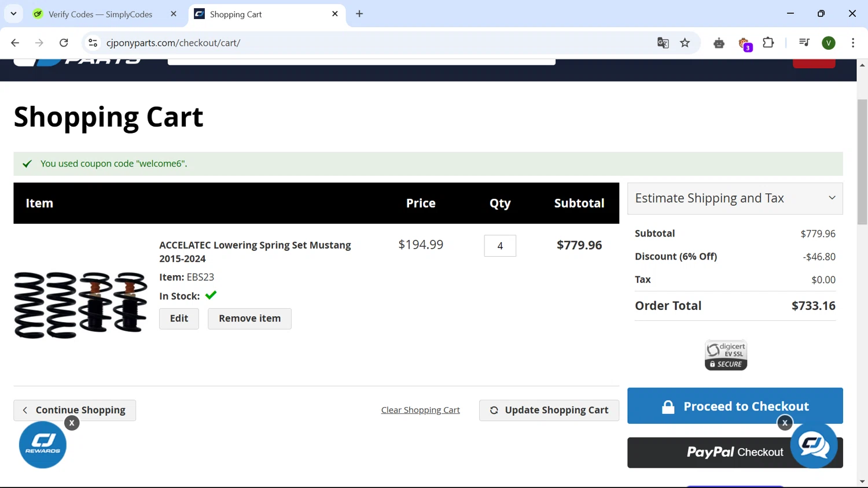
Task: Click the item subtotal $779.96 in table
Action: pyautogui.click(x=579, y=245)
